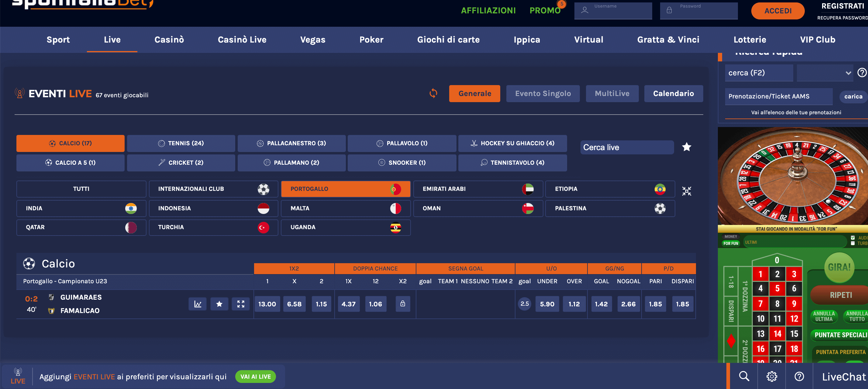The image size is (868, 389).
Task: Select Under 2.5 odds 5.90
Action: (547, 304)
